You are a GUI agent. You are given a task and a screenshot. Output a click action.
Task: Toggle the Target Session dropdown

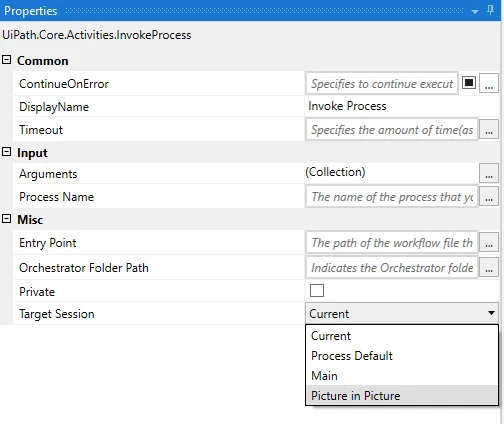(x=402, y=313)
